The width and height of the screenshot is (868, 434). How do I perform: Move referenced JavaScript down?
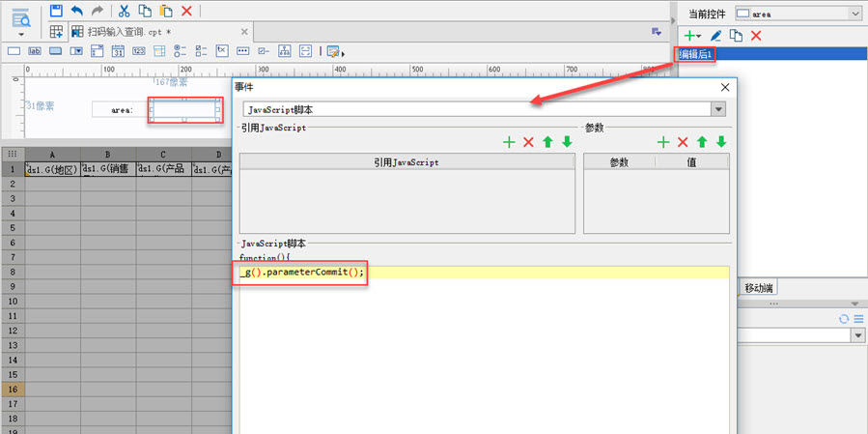(567, 142)
